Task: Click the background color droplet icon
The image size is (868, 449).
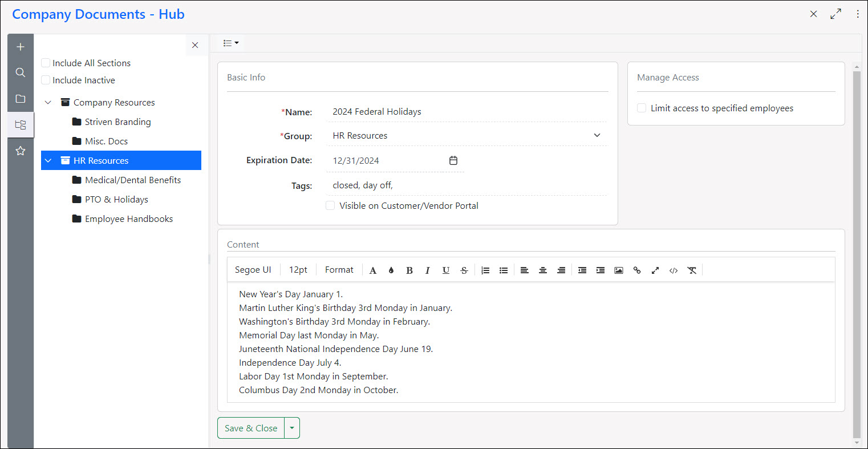Action: click(391, 270)
